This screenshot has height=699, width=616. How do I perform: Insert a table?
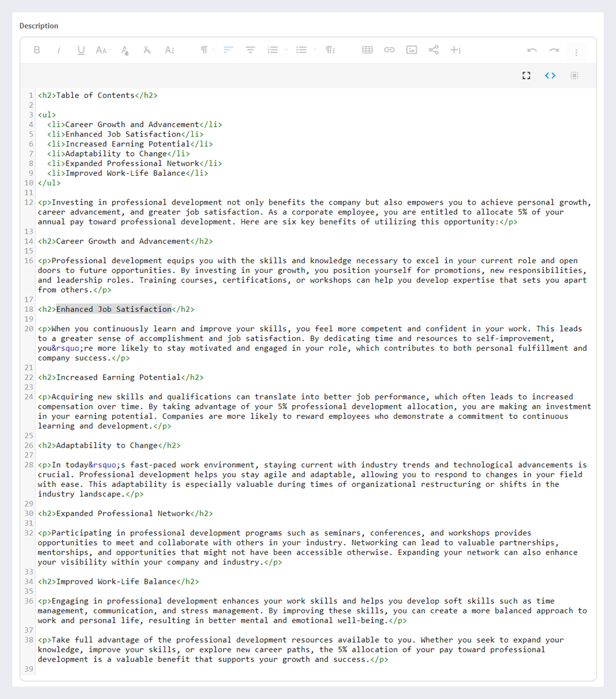(367, 50)
